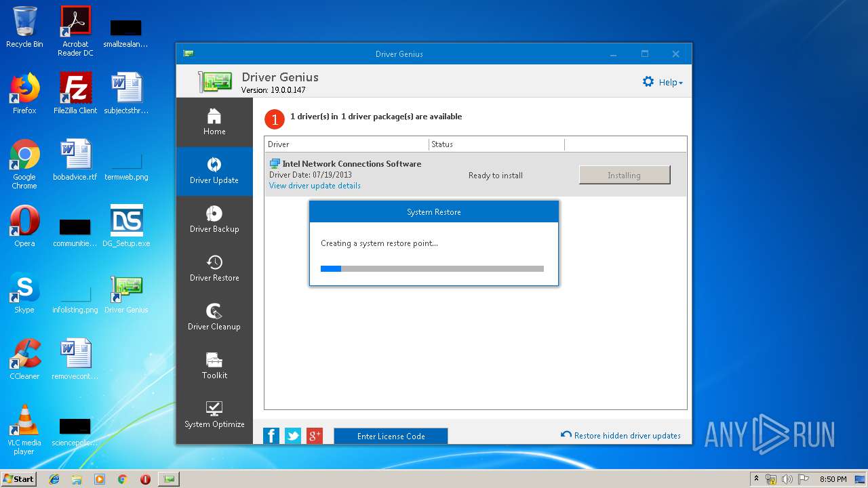868x488 pixels.
Task: Open System Optimize section
Action: coord(214,415)
